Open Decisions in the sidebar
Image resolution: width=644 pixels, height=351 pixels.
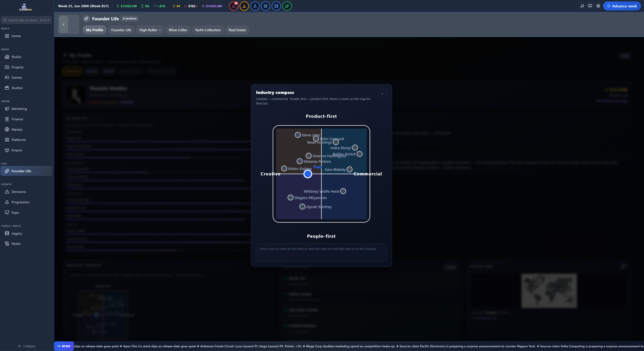[26, 192]
